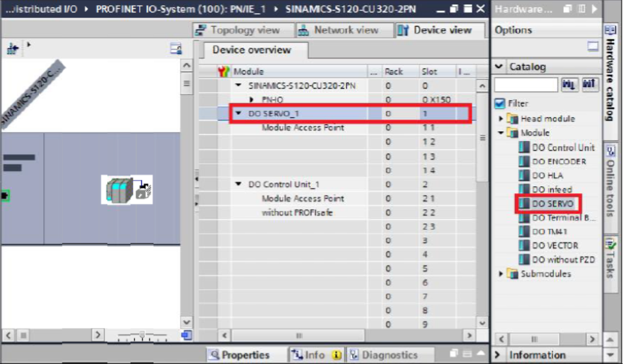Expand the Information section
This screenshot has width=623, height=364.
(498, 355)
